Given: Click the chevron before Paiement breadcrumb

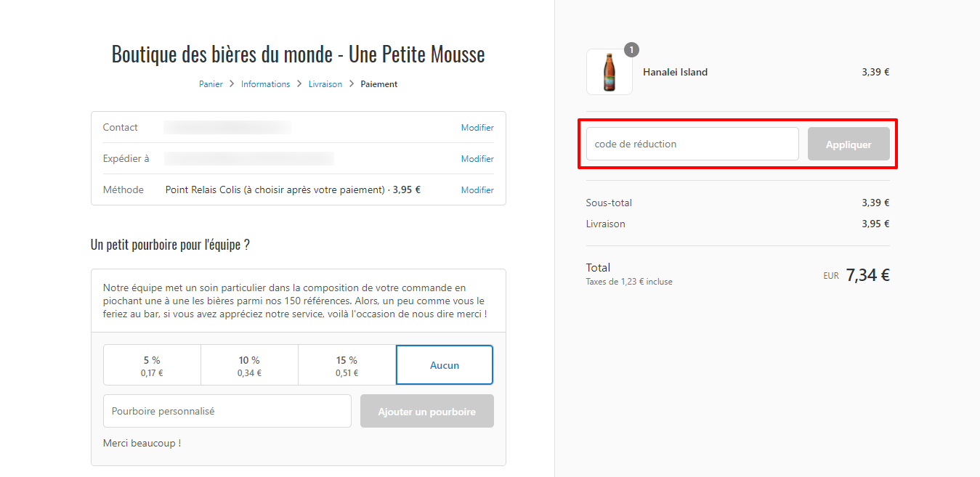Looking at the screenshot, I should pos(352,84).
